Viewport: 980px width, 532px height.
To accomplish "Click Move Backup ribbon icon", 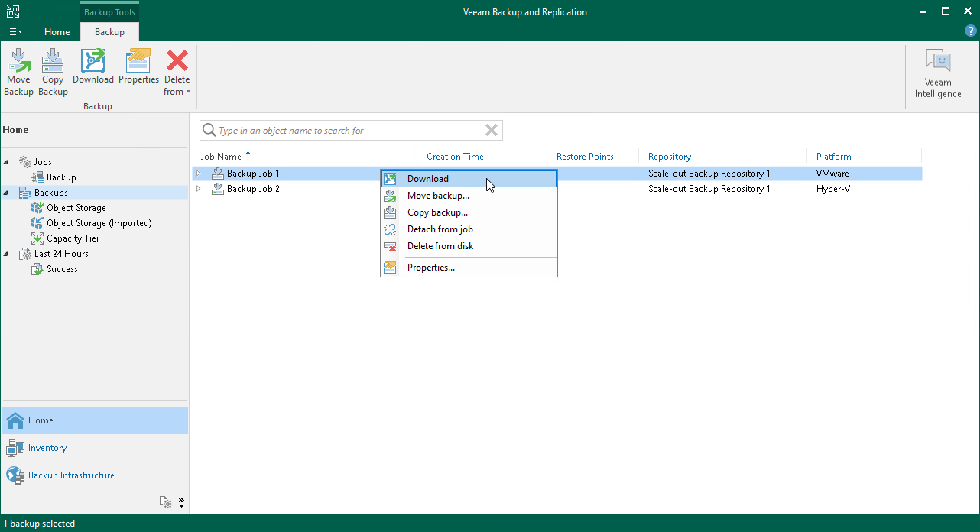I will [18, 73].
